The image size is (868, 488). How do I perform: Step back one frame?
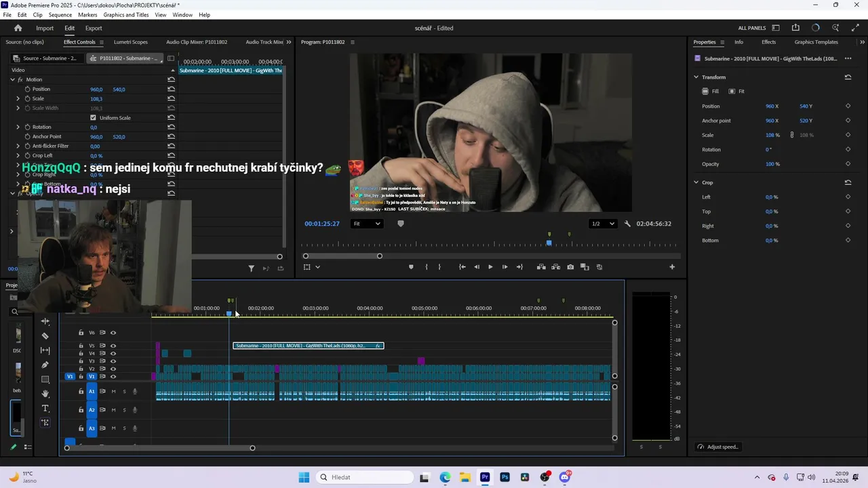click(x=476, y=267)
